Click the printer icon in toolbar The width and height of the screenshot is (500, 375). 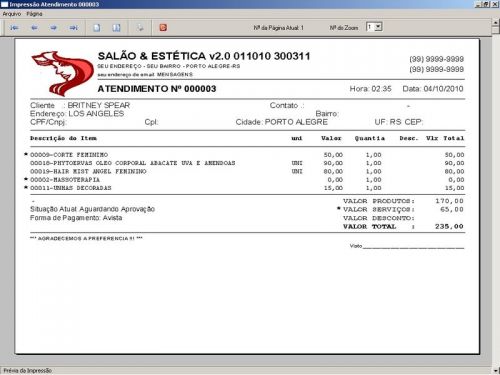tap(140, 28)
